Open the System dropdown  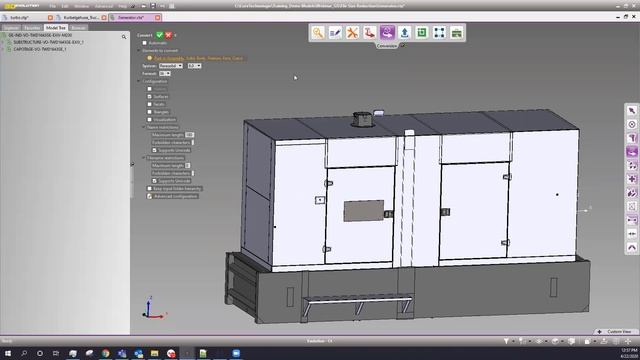(x=170, y=66)
